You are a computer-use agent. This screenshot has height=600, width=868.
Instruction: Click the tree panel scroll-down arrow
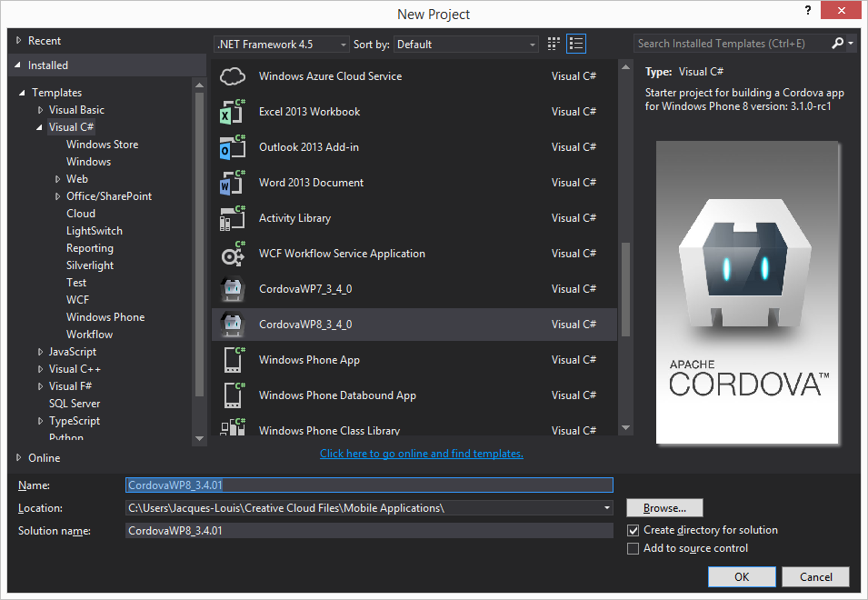(199, 438)
